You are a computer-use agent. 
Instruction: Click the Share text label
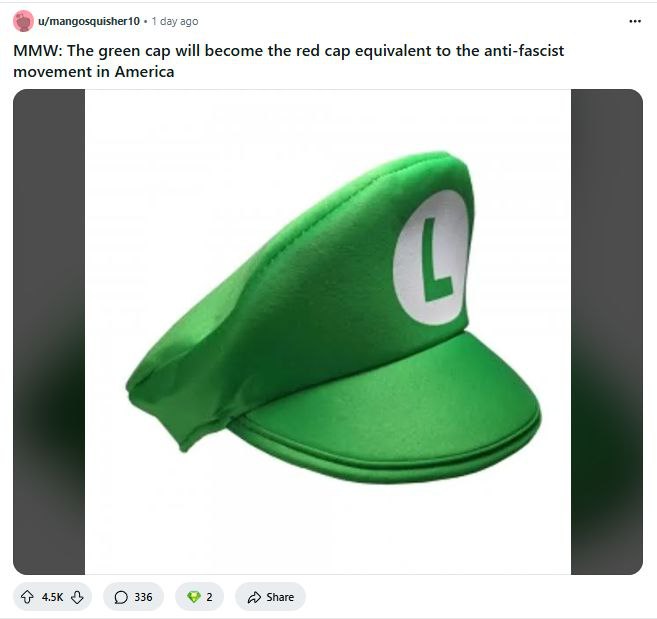pos(280,597)
